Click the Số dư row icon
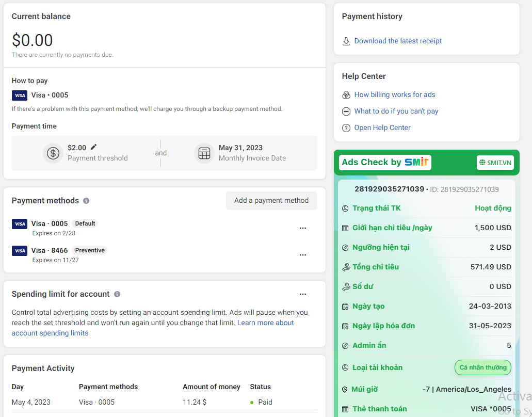This screenshot has height=417, width=532. [x=346, y=287]
